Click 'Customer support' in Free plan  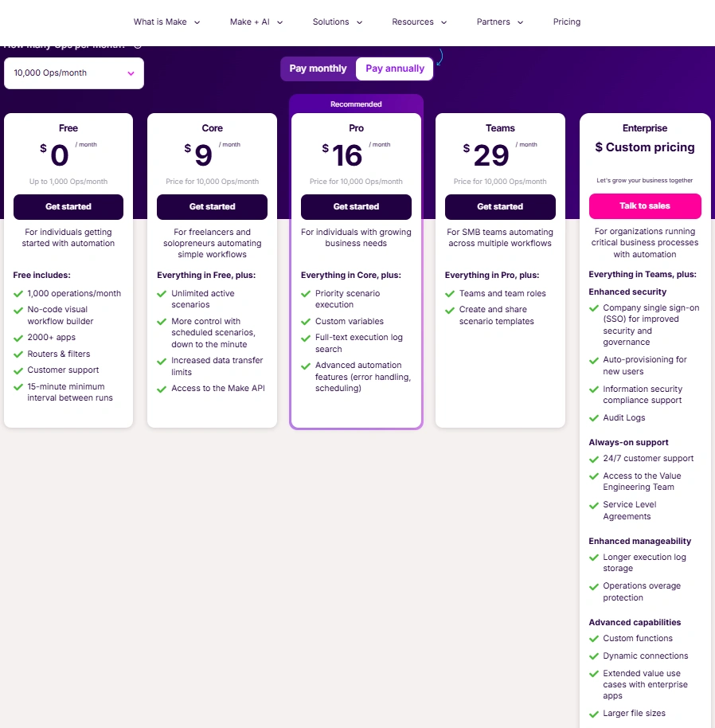click(x=63, y=370)
